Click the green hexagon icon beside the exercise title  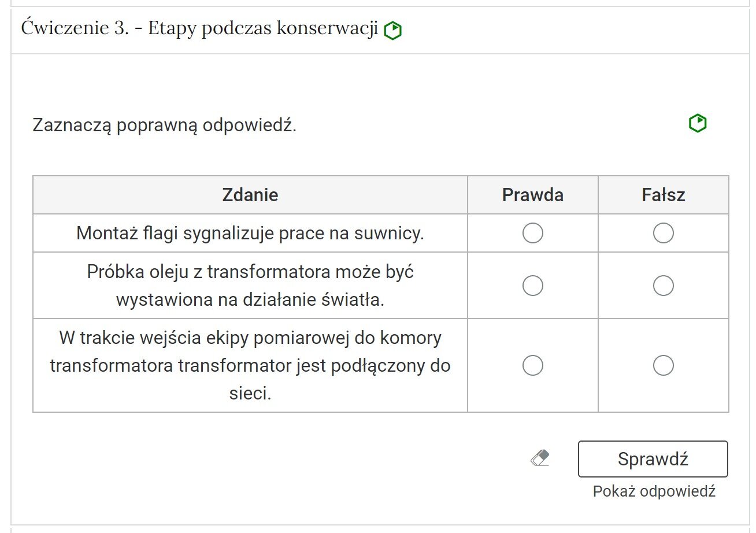pos(394,31)
